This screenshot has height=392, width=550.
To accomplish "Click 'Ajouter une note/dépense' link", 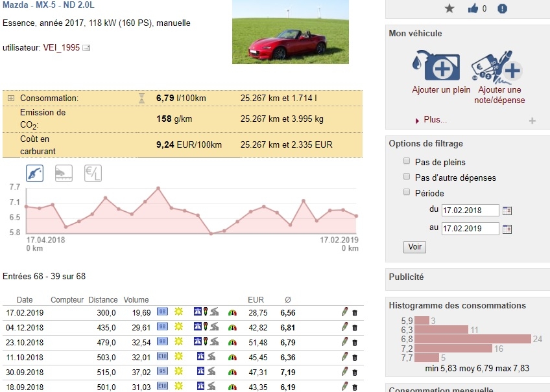I will 499,95.
